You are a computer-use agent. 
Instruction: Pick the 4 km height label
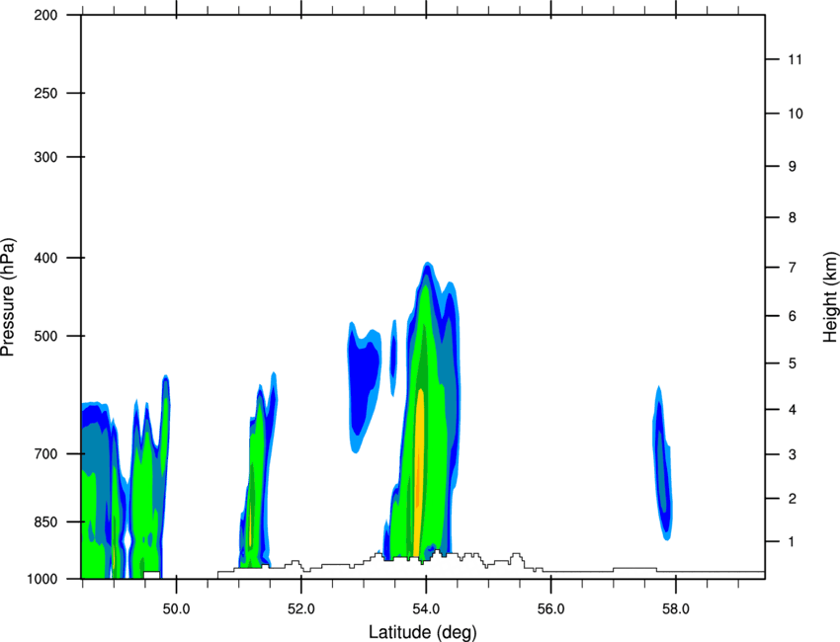(x=793, y=410)
